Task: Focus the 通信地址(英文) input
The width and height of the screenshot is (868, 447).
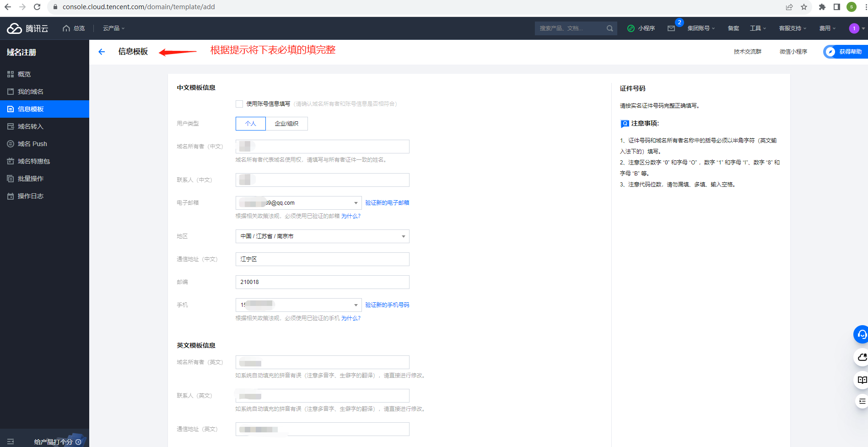Action: click(x=323, y=429)
